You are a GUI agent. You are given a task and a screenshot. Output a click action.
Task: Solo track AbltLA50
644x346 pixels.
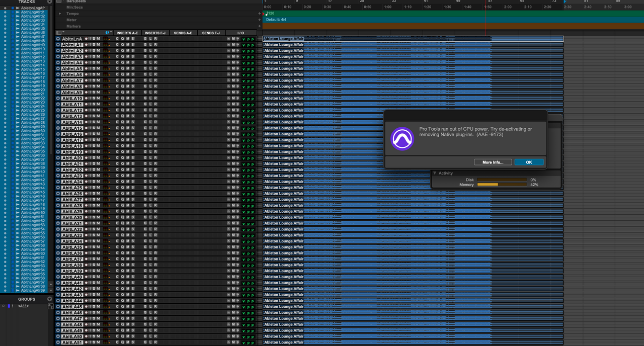click(94, 336)
